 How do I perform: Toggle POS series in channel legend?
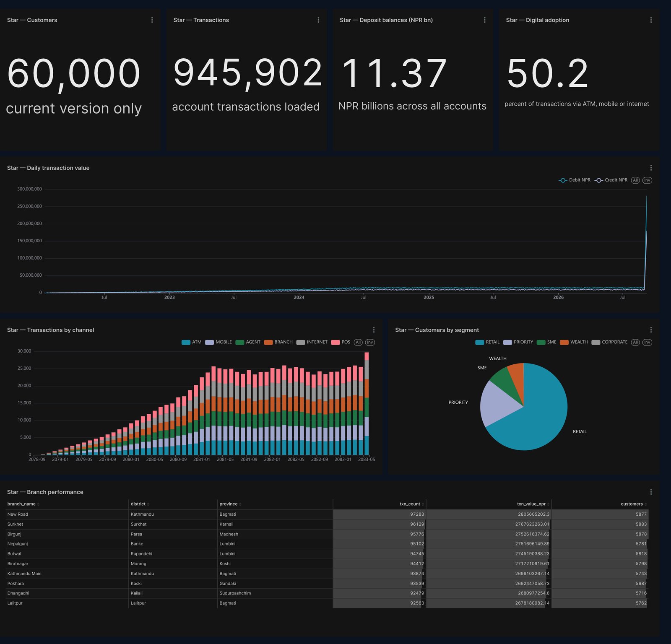(x=341, y=342)
